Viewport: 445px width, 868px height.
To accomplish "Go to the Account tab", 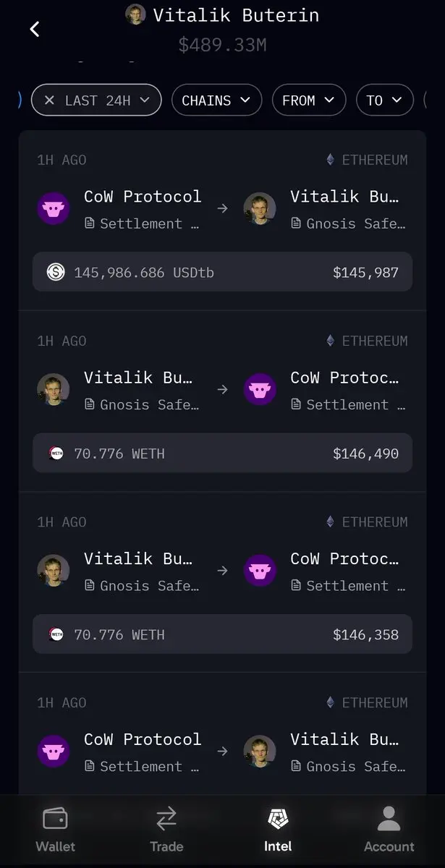I will coord(389,830).
